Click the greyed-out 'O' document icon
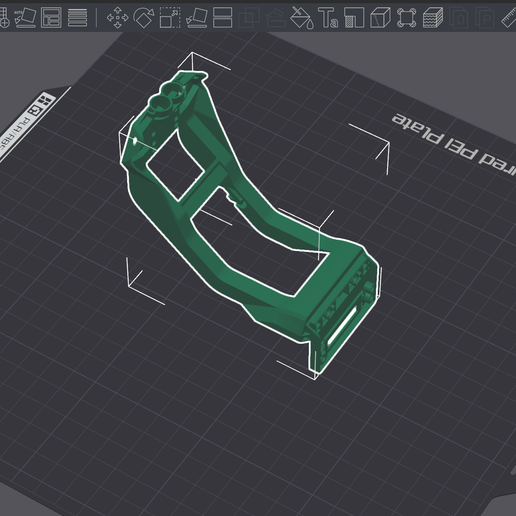This screenshot has height=516, width=516. [459, 17]
